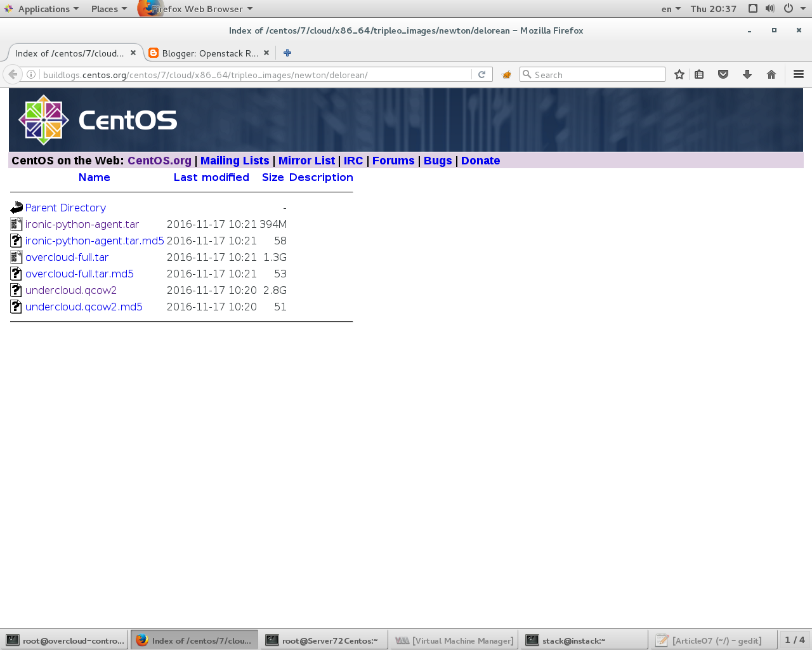812x650 pixels.
Task: Select the Firefox Index of /centos taskbar button
Action: [x=194, y=640]
